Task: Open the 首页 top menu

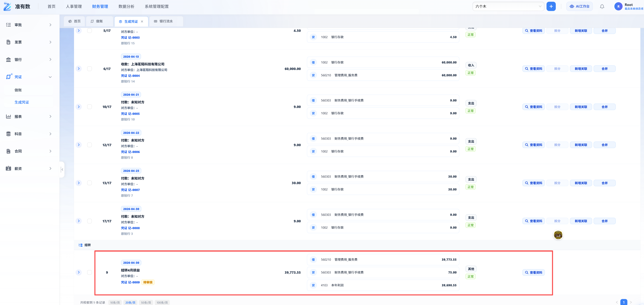Action: pos(52,7)
